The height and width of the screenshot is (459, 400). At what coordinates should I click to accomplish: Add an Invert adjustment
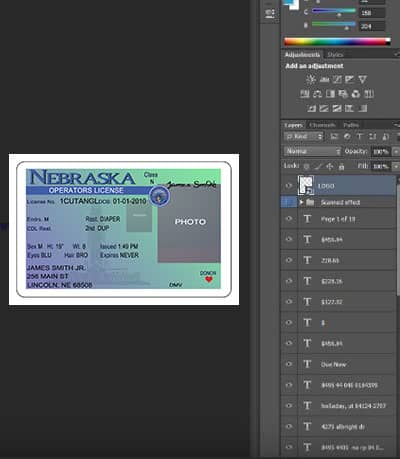coord(311,108)
